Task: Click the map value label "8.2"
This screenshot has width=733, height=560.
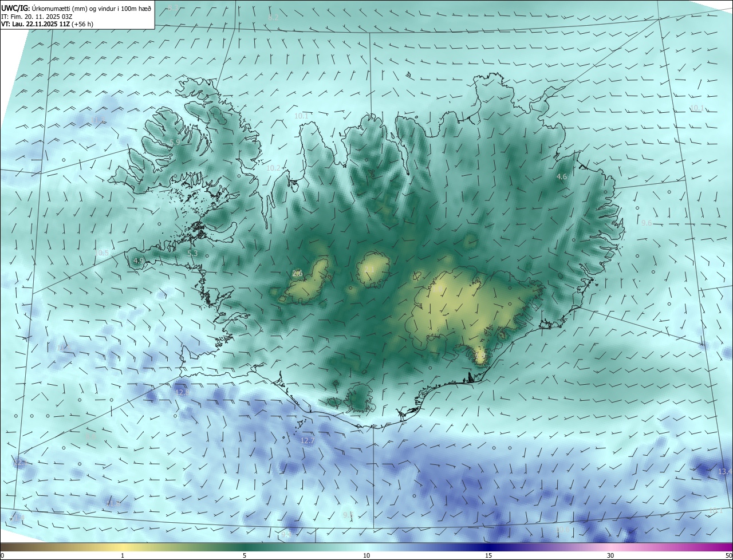Action: 273,18
